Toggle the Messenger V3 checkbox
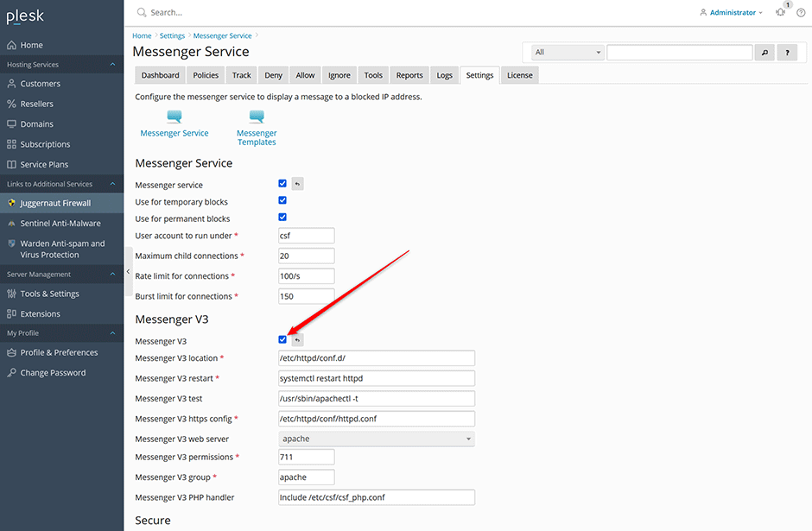Image resolution: width=812 pixels, height=531 pixels. click(x=282, y=339)
